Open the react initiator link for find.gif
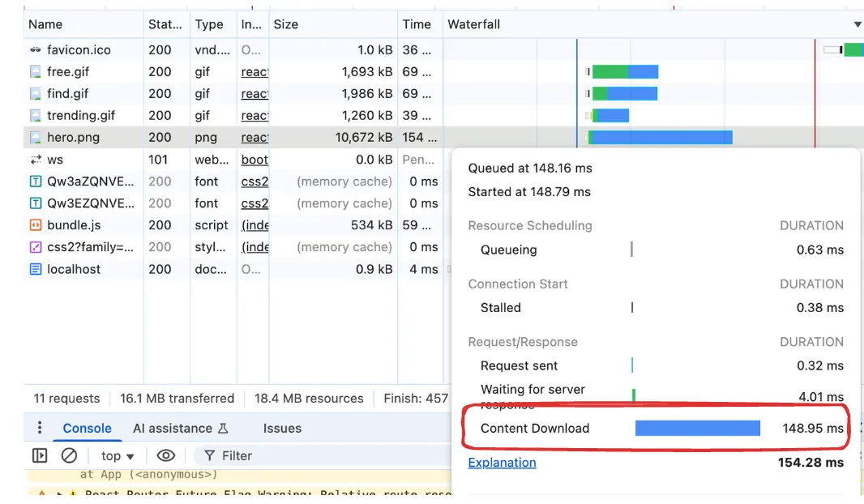Image resolution: width=864 pixels, height=504 pixels. pyautogui.click(x=254, y=94)
